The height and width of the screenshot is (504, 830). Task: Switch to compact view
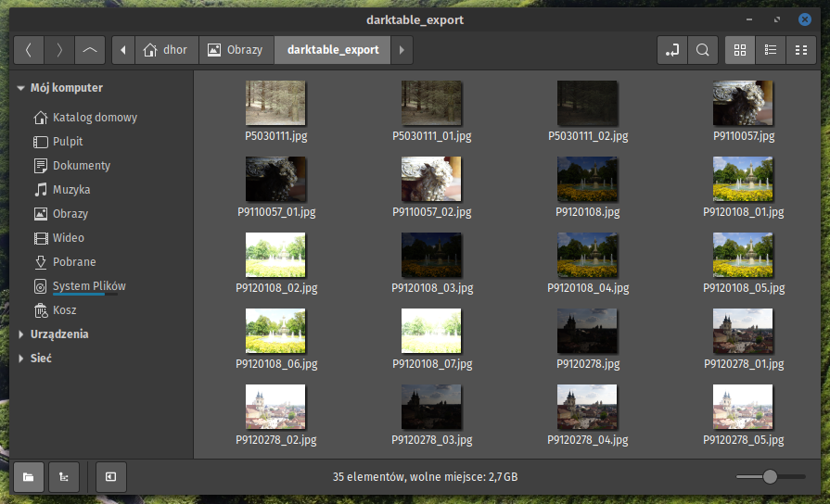coord(801,50)
